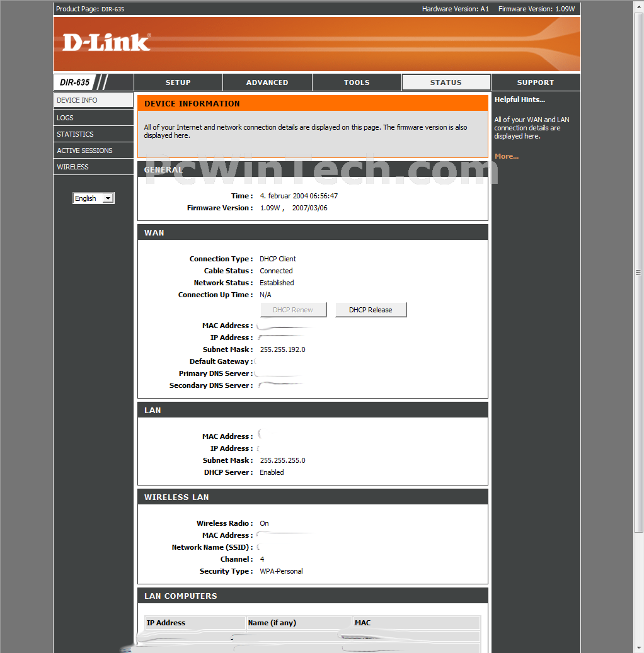
Task: Click WAN subnet mask 255.255.192.0
Action: [x=282, y=349]
